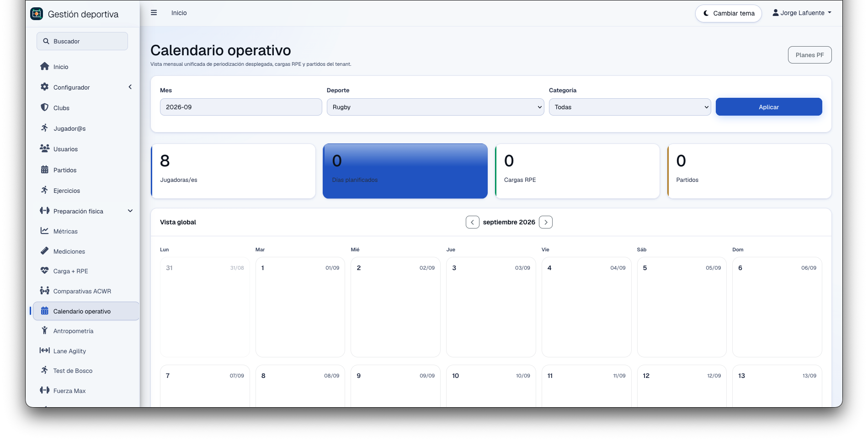This screenshot has height=441, width=868.
Task: Open the Categoría dropdown showing Todas
Action: click(630, 107)
